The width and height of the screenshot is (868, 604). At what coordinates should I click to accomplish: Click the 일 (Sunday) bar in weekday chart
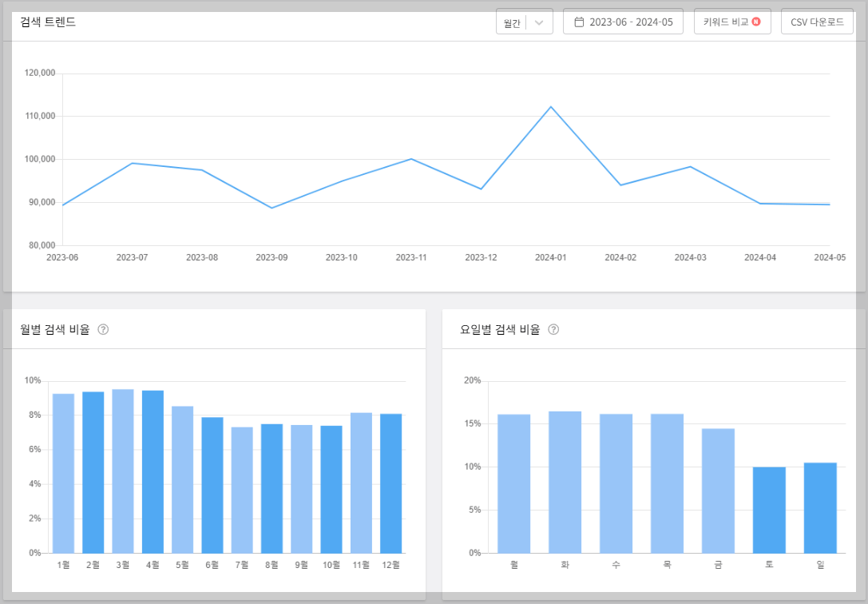pyautogui.click(x=820, y=507)
